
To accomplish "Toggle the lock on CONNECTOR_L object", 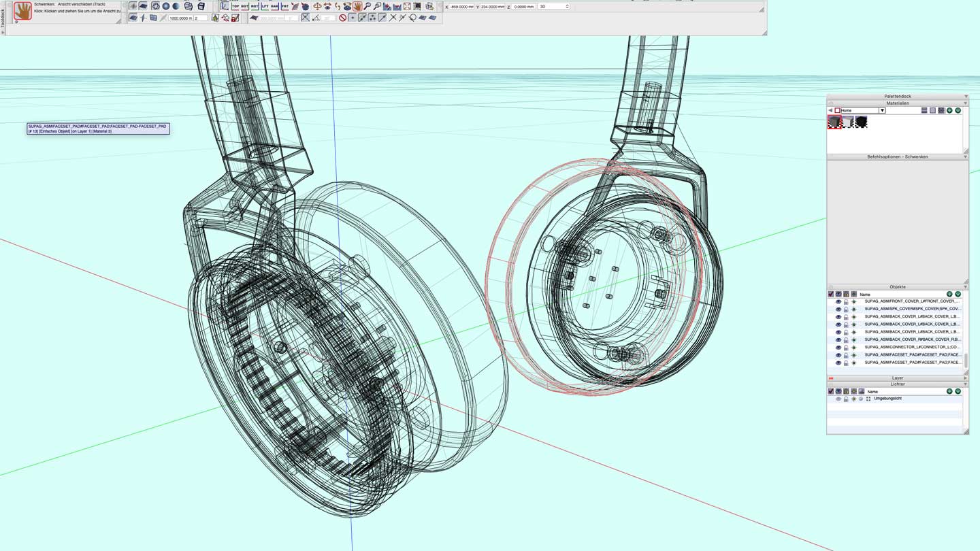I will click(846, 348).
